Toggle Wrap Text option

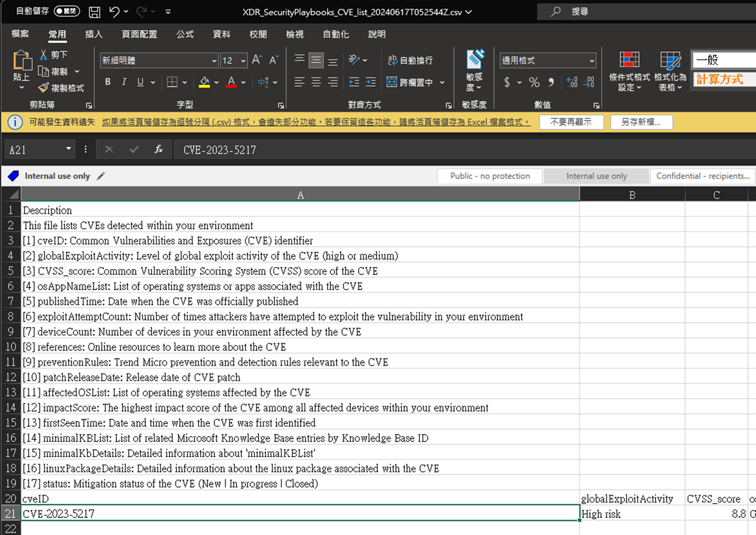point(410,60)
